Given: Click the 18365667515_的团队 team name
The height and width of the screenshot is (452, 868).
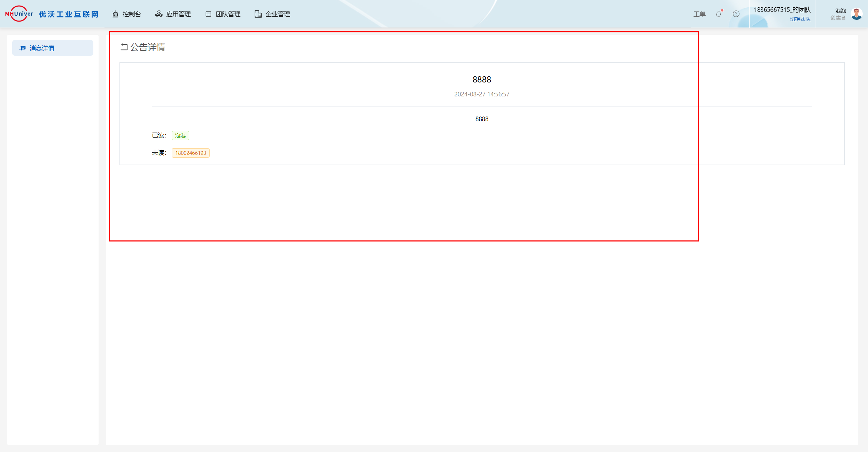Looking at the screenshot, I should tap(782, 10).
